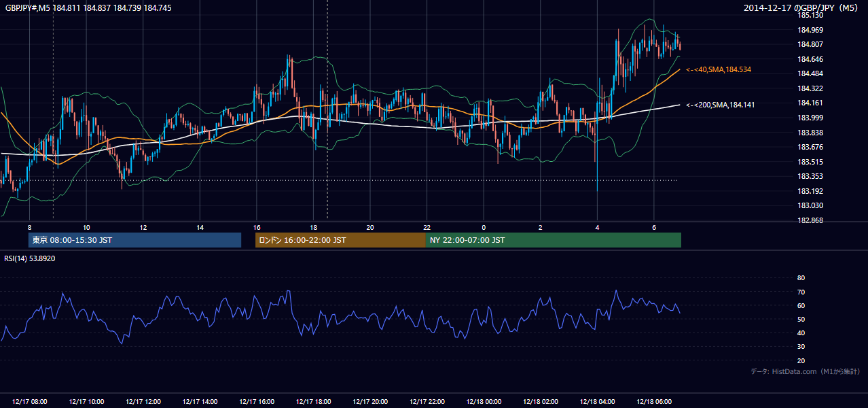The height and width of the screenshot is (408, 868).
Task: Click hour label 14 on price chart axis
Action: tap(200, 227)
